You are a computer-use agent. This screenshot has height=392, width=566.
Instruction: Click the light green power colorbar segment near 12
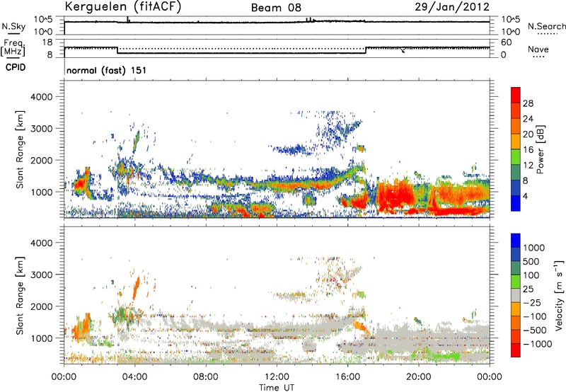tap(516, 156)
